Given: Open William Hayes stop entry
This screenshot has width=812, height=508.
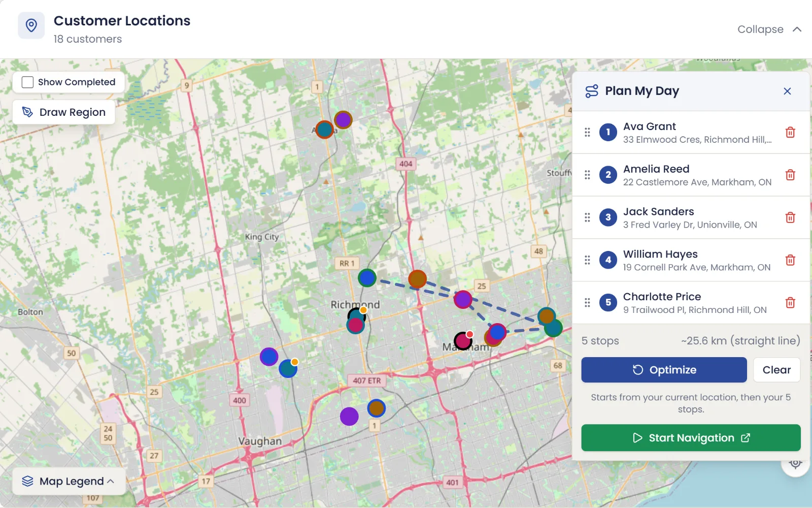Looking at the screenshot, I should coord(691,260).
